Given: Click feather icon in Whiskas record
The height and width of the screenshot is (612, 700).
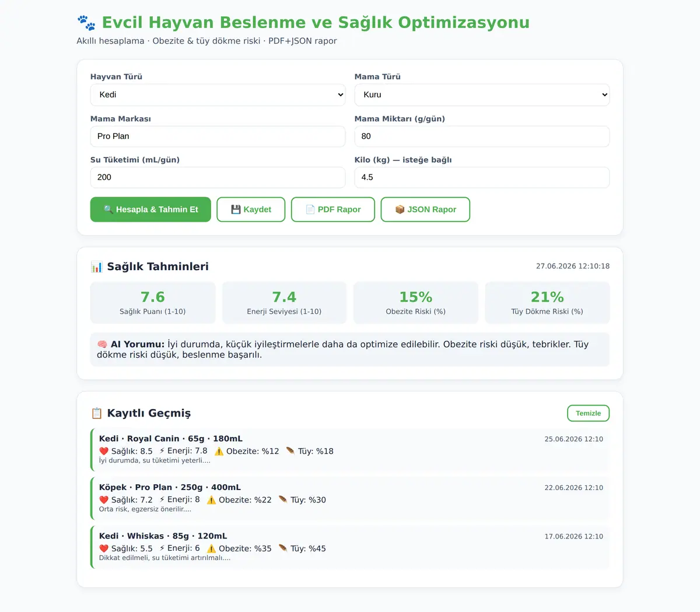Looking at the screenshot, I should pyautogui.click(x=282, y=548).
